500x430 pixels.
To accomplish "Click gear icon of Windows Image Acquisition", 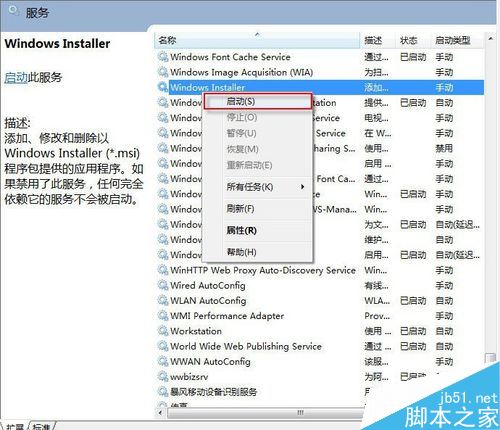I will tap(163, 72).
